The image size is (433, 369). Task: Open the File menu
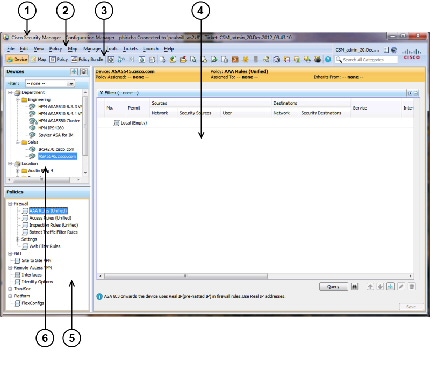(x=11, y=49)
